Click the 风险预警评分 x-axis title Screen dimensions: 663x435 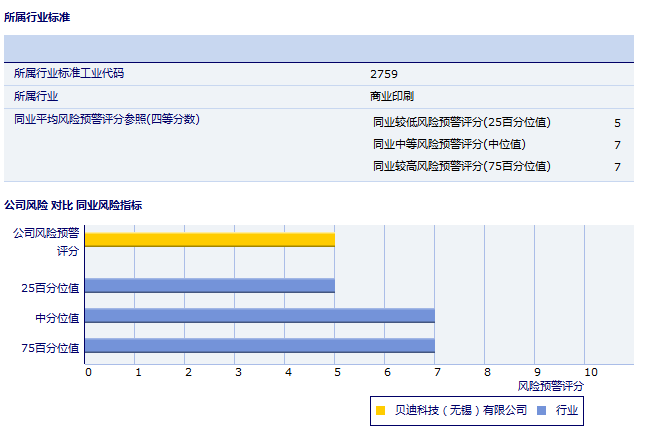[550, 385]
